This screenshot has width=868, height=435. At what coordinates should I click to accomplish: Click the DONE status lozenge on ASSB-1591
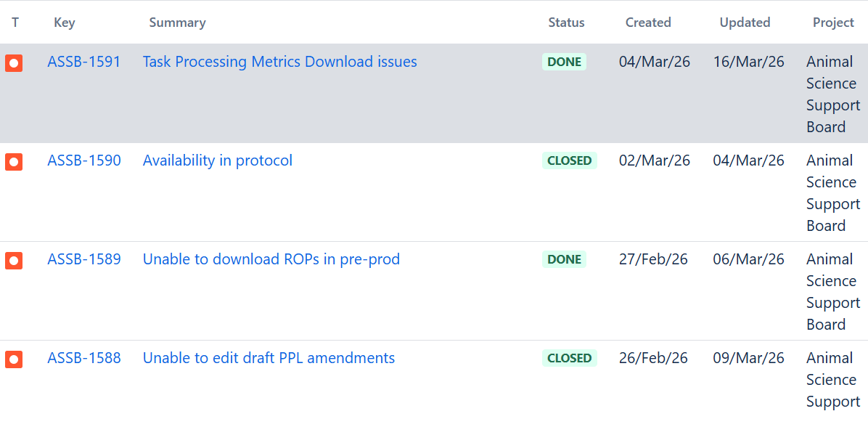coord(564,62)
